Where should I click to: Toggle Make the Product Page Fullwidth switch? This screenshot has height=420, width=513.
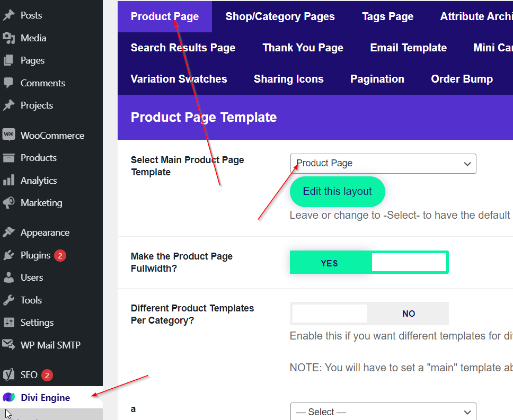click(369, 263)
